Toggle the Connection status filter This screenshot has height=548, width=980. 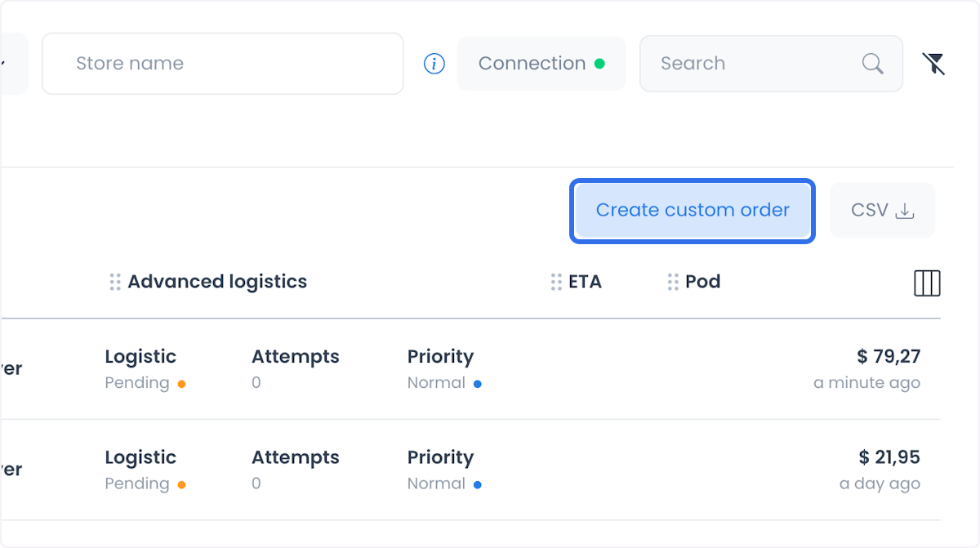[x=541, y=64]
